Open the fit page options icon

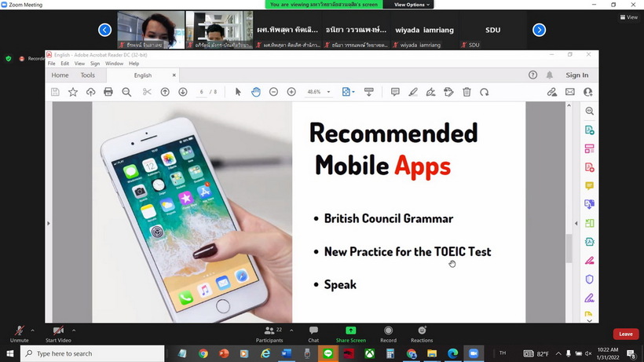pyautogui.click(x=348, y=92)
